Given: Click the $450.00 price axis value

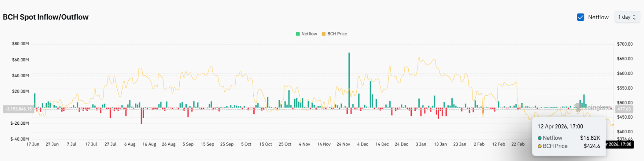Looking at the screenshot, I should [x=625, y=117].
